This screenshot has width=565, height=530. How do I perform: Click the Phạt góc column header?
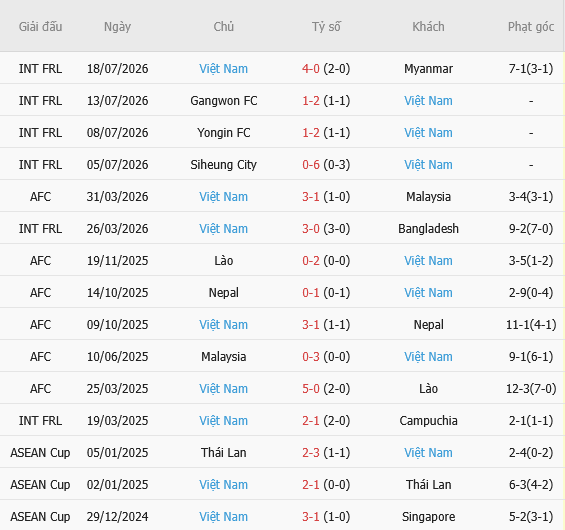point(531,27)
